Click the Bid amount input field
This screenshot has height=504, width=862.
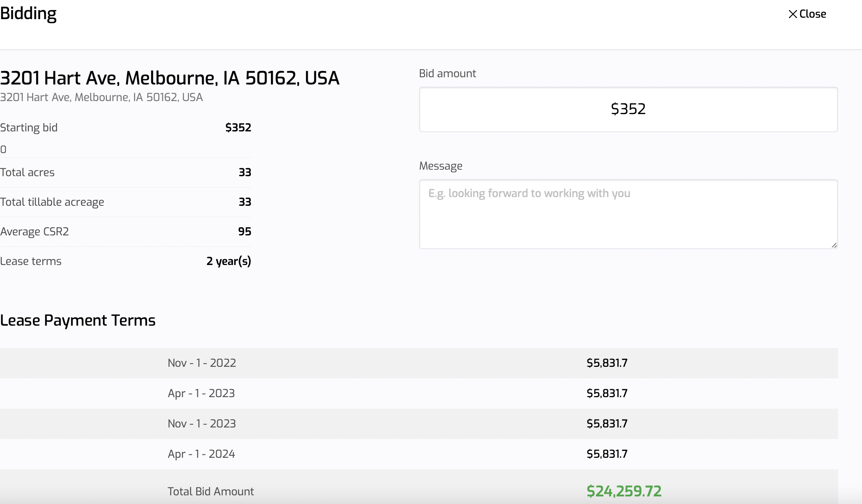[628, 109]
